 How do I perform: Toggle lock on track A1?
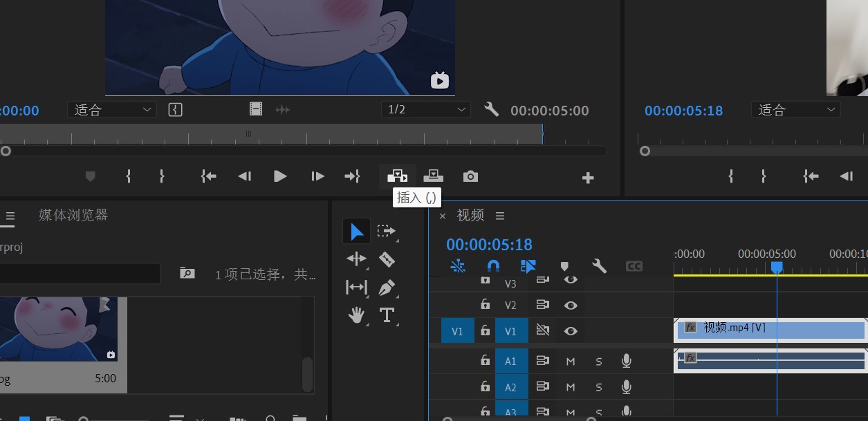tap(485, 360)
